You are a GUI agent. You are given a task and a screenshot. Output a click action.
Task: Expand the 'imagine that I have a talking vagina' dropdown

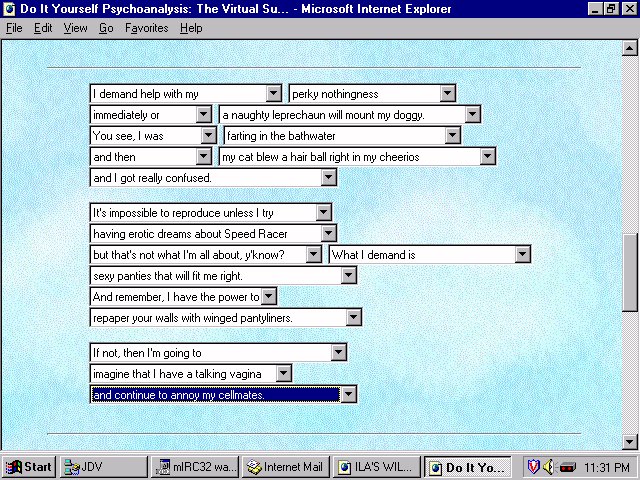[284, 374]
